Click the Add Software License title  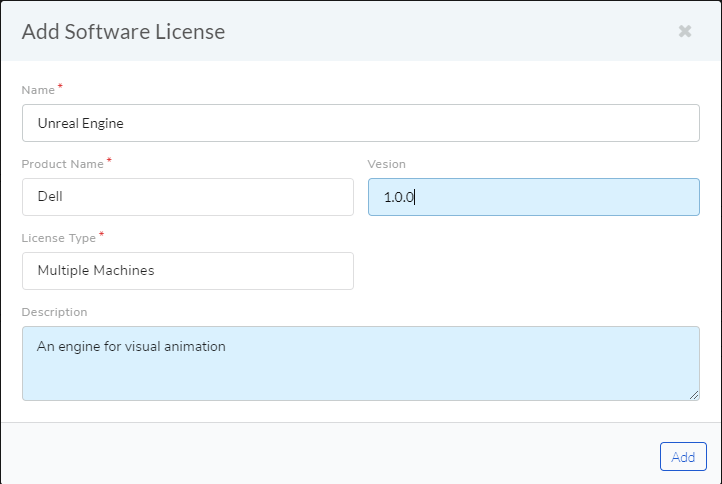point(123,32)
